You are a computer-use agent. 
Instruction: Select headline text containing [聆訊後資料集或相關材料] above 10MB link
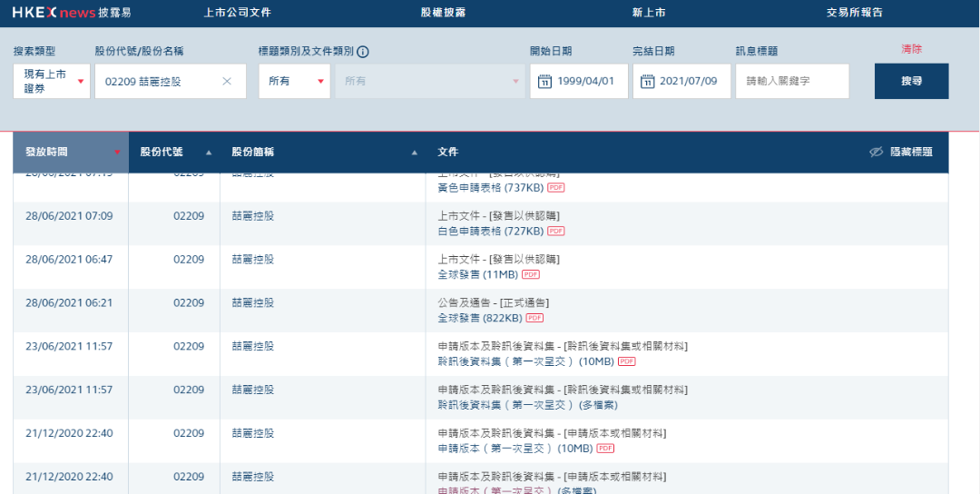coord(563,346)
